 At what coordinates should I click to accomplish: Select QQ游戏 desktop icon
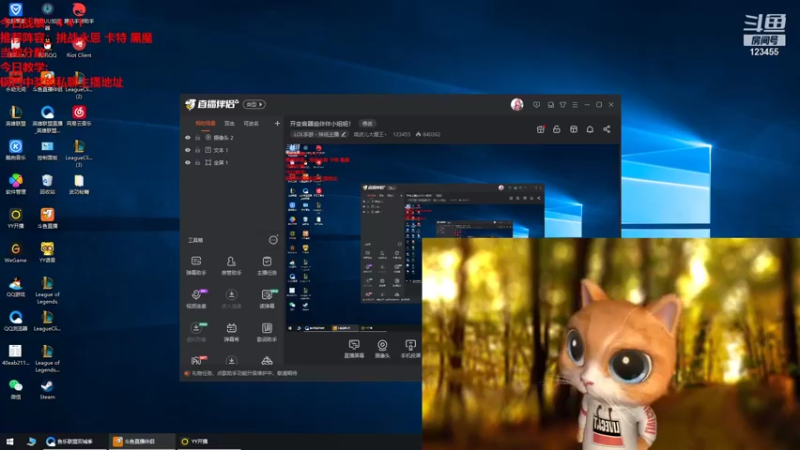[x=16, y=287]
